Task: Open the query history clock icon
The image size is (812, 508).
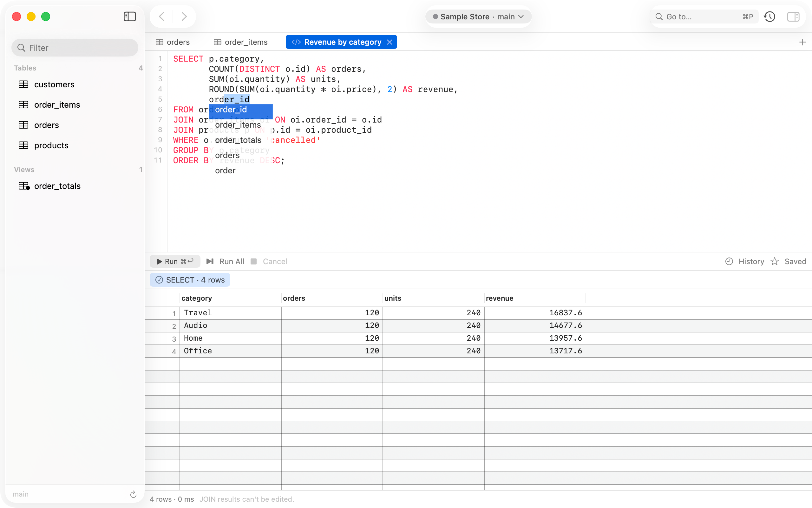Action: click(x=769, y=17)
